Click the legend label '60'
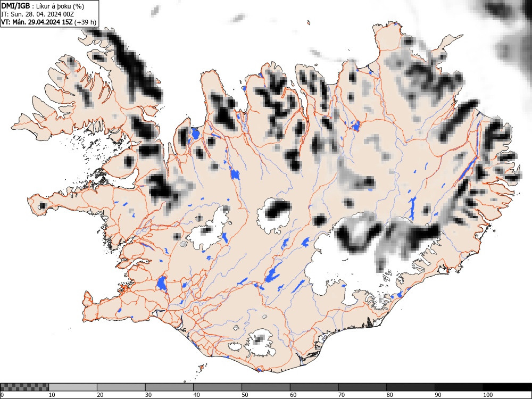 [x=293, y=395]
